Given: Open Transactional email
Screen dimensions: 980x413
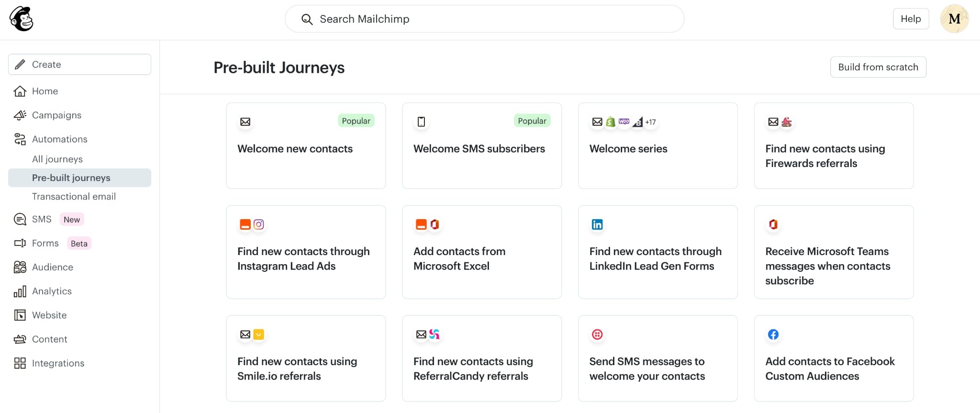Looking at the screenshot, I should click(74, 196).
